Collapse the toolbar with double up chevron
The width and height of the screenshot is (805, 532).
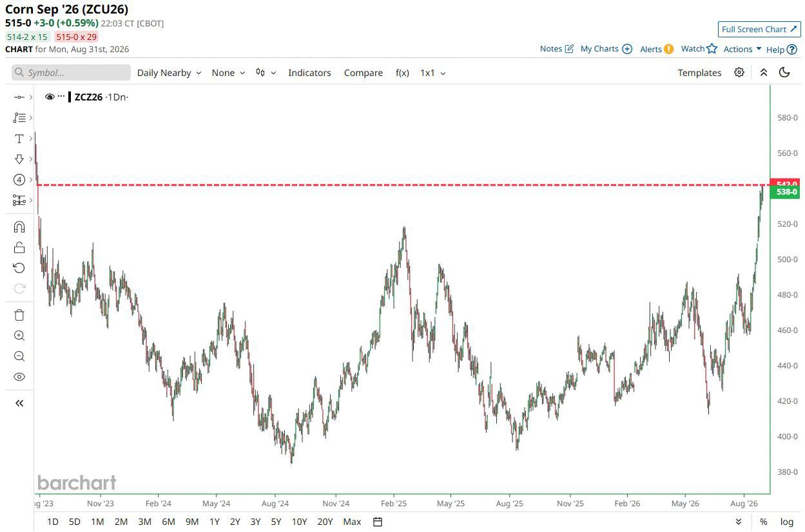pyautogui.click(x=764, y=72)
